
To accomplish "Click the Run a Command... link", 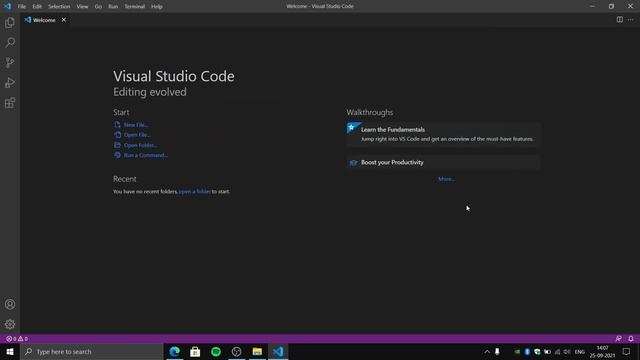I will (x=145, y=155).
